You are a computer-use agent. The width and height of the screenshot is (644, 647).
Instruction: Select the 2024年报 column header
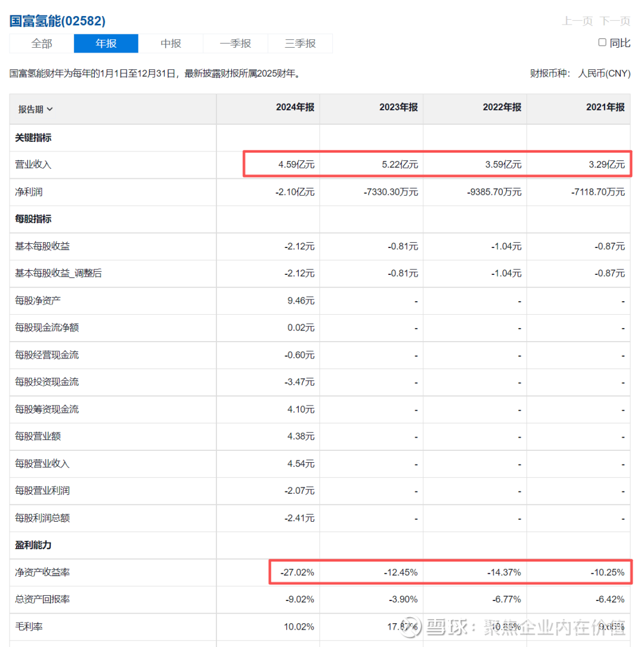[x=295, y=107]
